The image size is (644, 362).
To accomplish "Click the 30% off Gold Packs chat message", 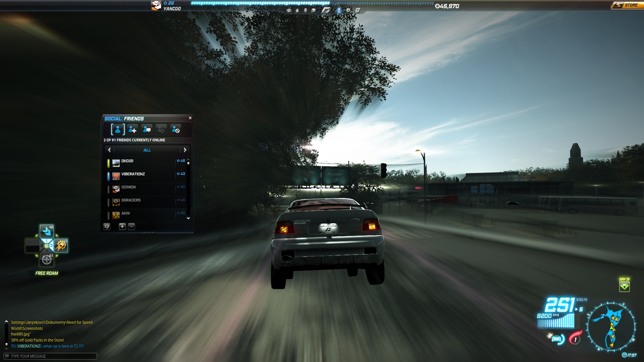I will tap(38, 340).
